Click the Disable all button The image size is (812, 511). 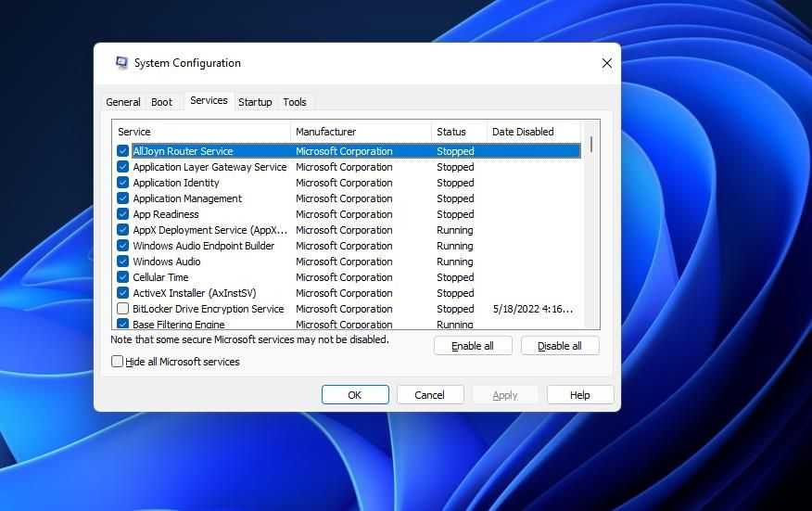[560, 346]
